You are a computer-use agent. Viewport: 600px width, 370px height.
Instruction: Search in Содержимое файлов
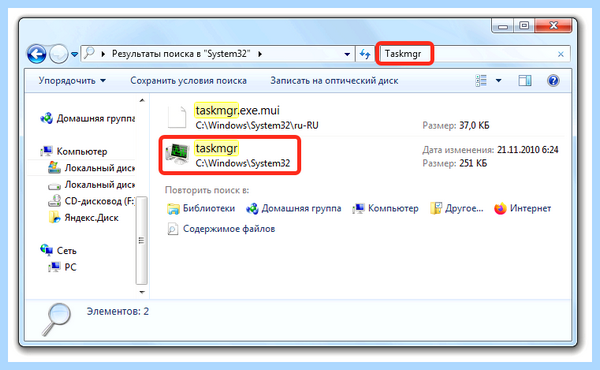tap(221, 229)
